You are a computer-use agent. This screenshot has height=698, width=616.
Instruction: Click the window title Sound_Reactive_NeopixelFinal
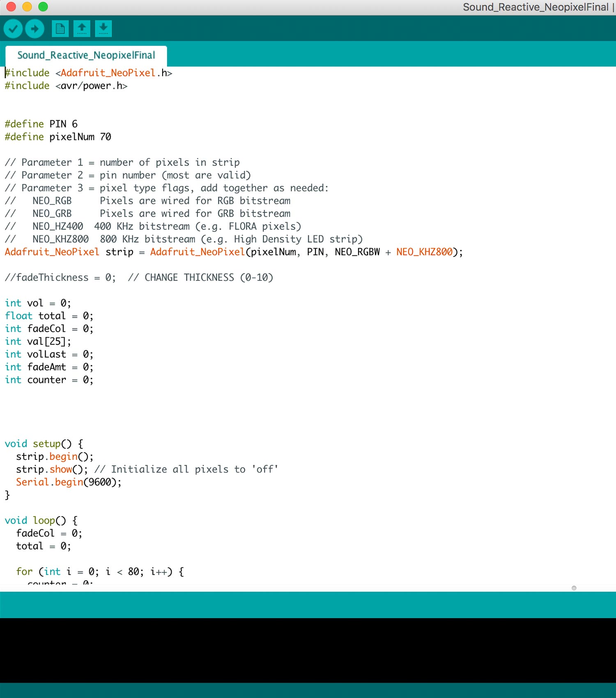point(536,7)
